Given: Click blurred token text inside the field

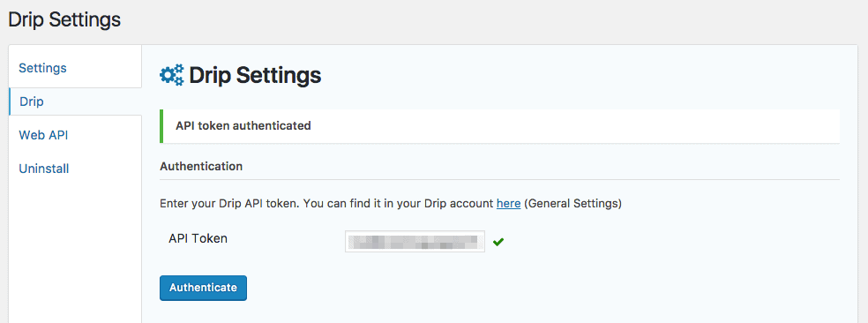Looking at the screenshot, I should (x=413, y=242).
